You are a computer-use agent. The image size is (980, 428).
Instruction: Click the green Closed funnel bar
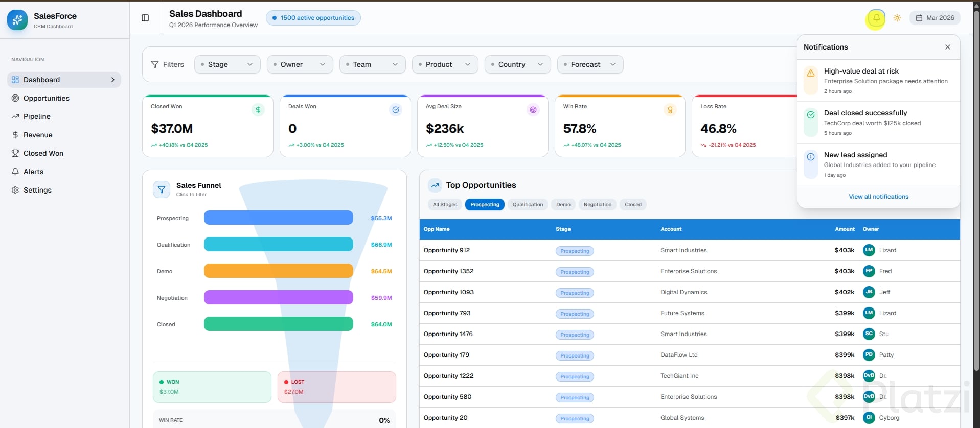(x=279, y=324)
